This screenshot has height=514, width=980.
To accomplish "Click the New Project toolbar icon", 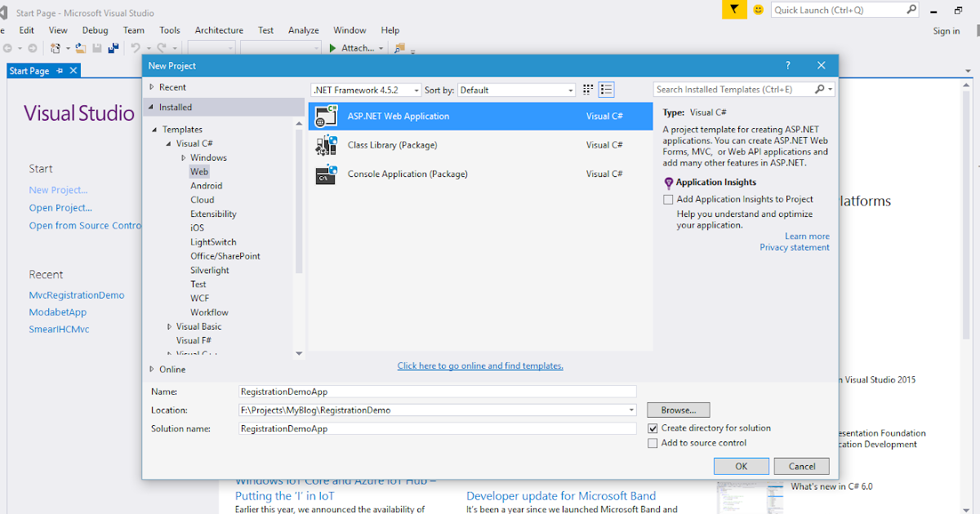I will click(56, 48).
